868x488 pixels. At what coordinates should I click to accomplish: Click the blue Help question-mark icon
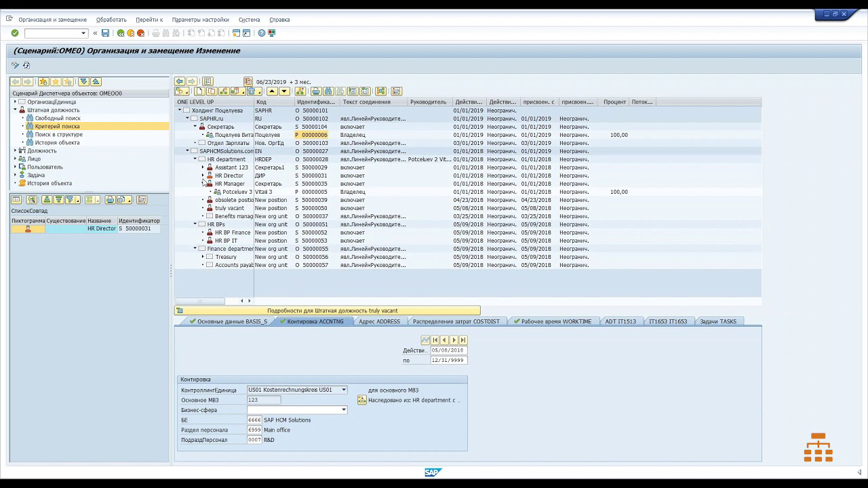tap(262, 33)
